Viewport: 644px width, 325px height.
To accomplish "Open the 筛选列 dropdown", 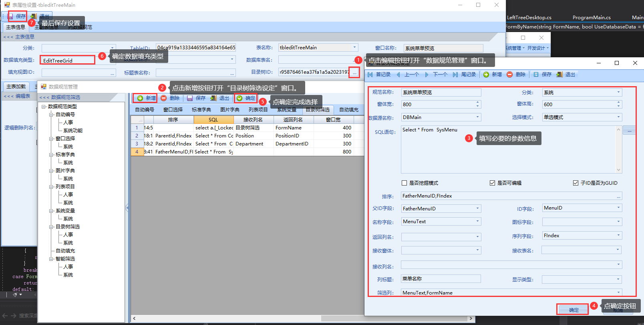I will point(618,293).
